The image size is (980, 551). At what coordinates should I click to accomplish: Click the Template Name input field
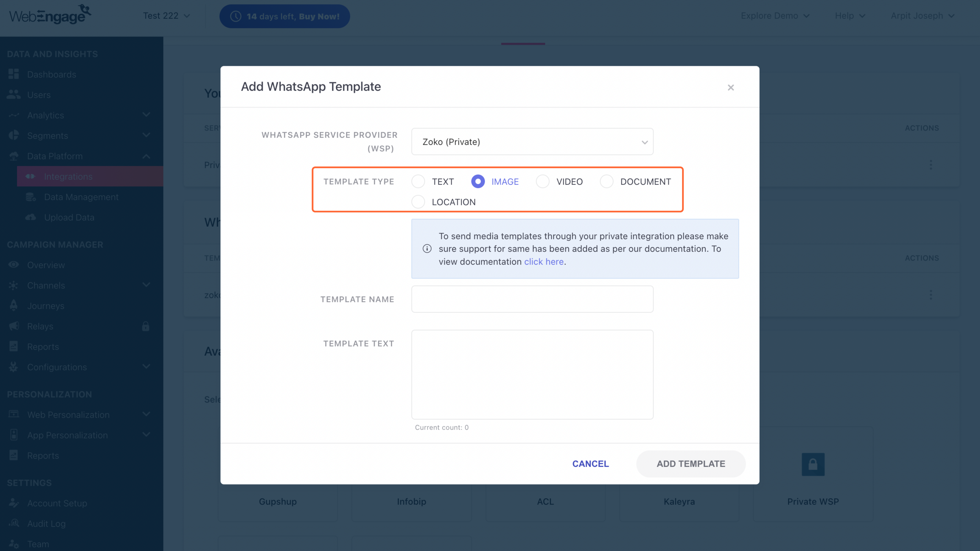(x=532, y=299)
